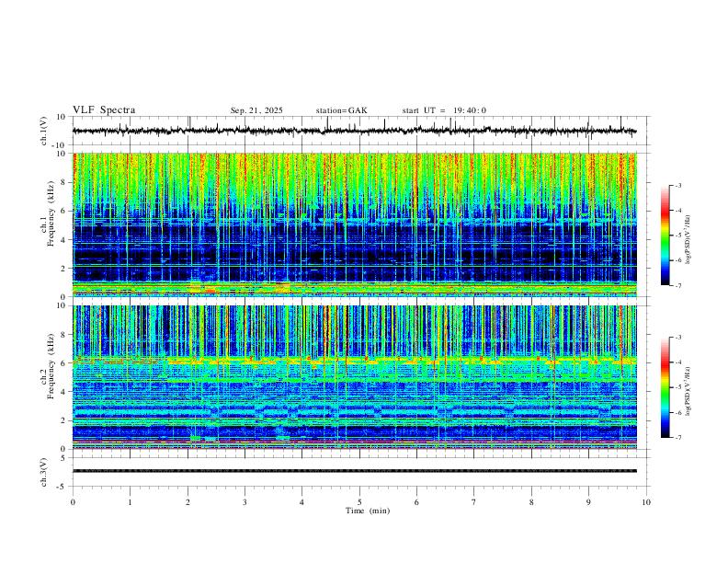Click the ch.1 waveform trace panel
The image size is (728, 563).
tap(359, 131)
